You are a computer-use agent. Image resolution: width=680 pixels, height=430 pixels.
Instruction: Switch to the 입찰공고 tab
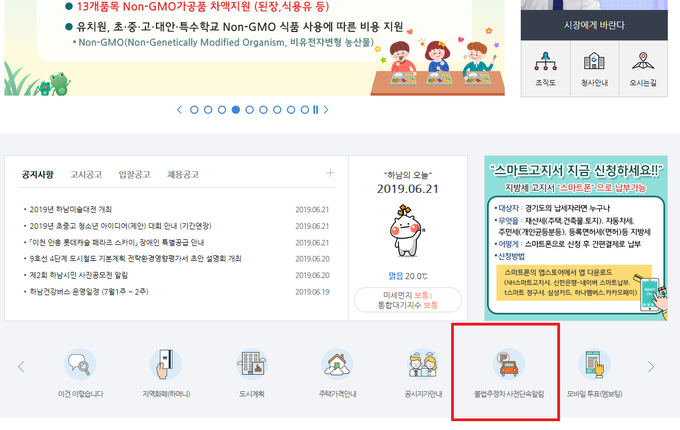tap(133, 175)
